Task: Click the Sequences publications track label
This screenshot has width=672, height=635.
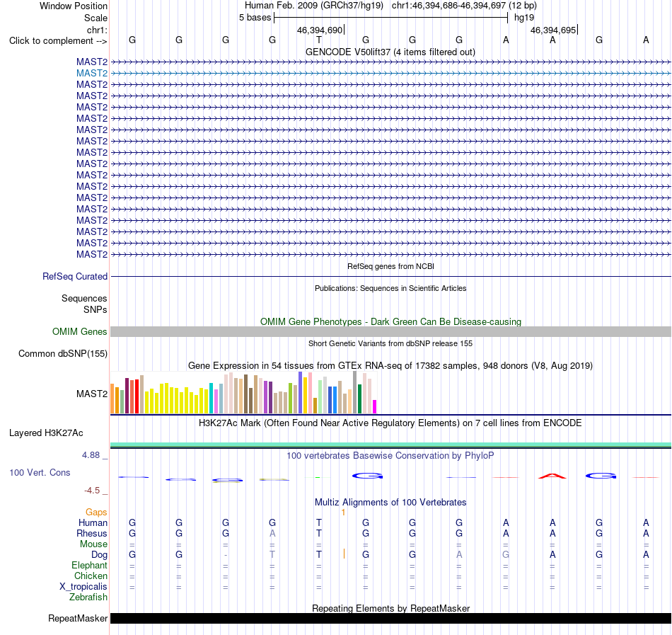Action: (x=84, y=299)
